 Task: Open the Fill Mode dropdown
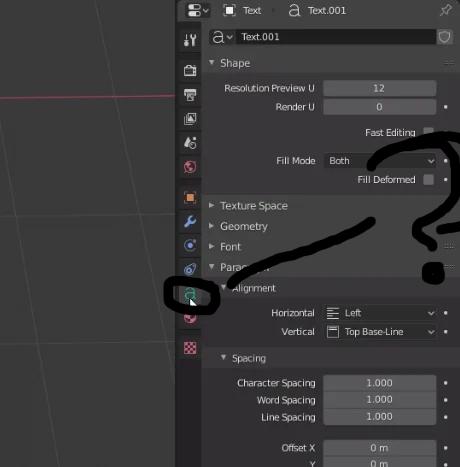[380, 161]
